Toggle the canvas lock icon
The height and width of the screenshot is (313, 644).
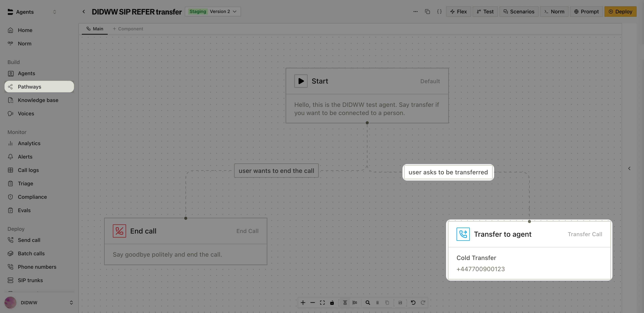(x=332, y=302)
